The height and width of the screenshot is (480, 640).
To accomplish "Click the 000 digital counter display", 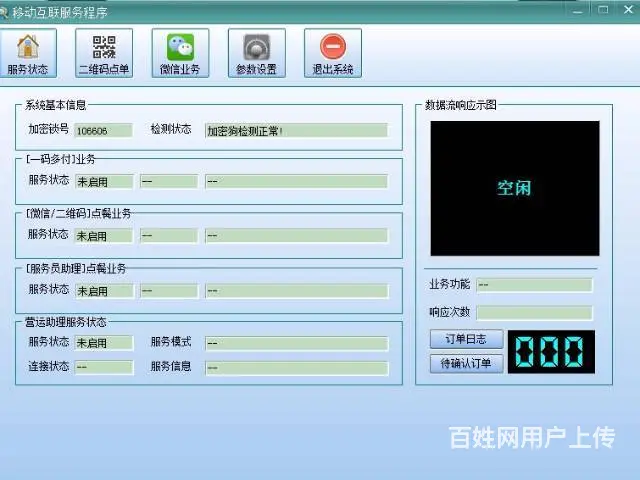I will coord(551,352).
